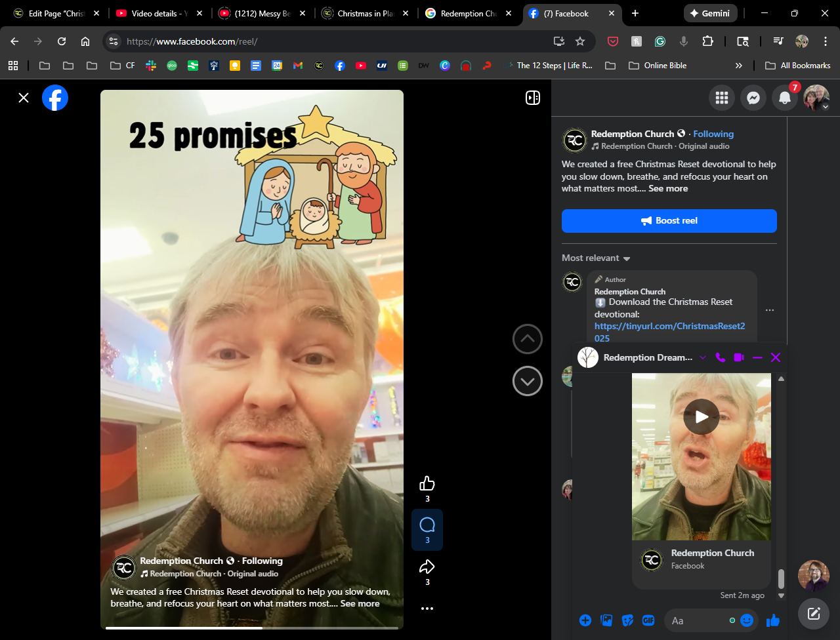Open Redemption Dream chat options chevron
Screen dimensions: 840x640
point(703,357)
